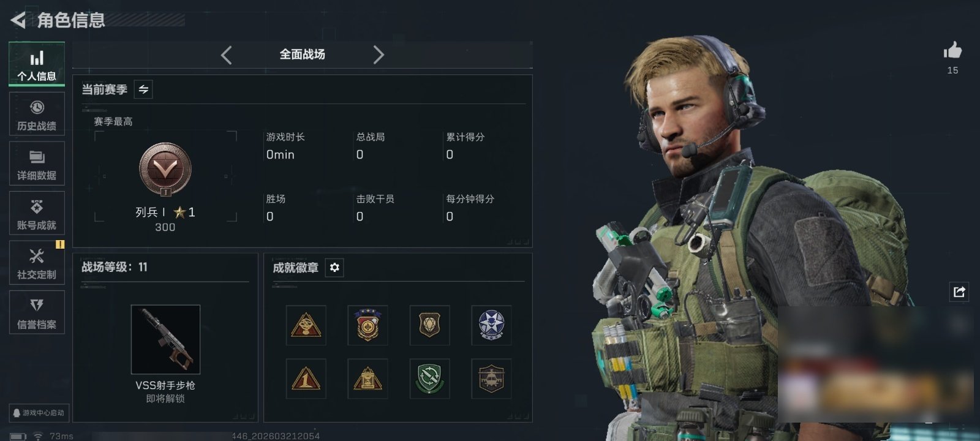This screenshot has width=980, height=441.
Task: Toggle the 当前赛季 season switch icon
Action: pyautogui.click(x=143, y=89)
